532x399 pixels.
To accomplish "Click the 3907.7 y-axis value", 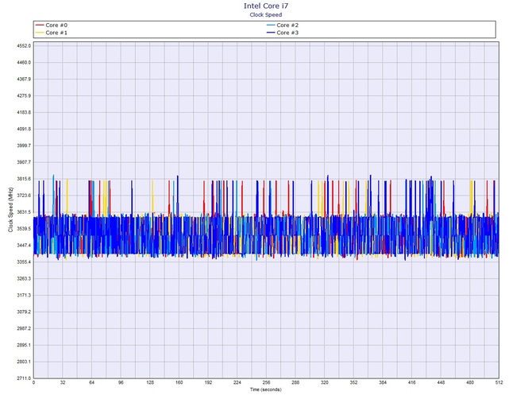I will point(24,162).
